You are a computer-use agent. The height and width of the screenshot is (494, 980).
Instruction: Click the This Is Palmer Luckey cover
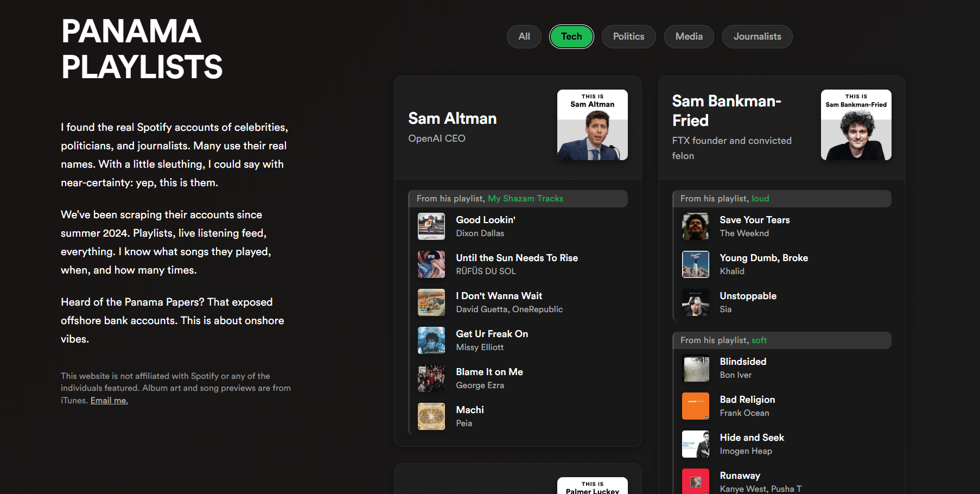click(592, 486)
